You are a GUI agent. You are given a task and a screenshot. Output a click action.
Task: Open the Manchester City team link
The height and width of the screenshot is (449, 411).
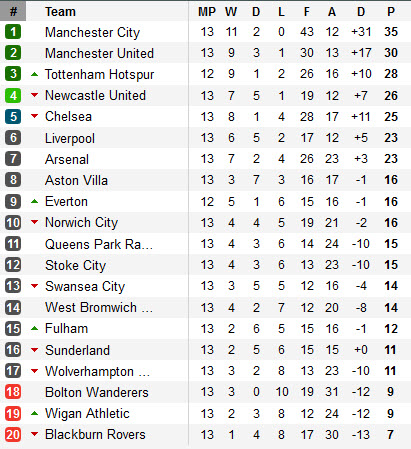click(92, 32)
